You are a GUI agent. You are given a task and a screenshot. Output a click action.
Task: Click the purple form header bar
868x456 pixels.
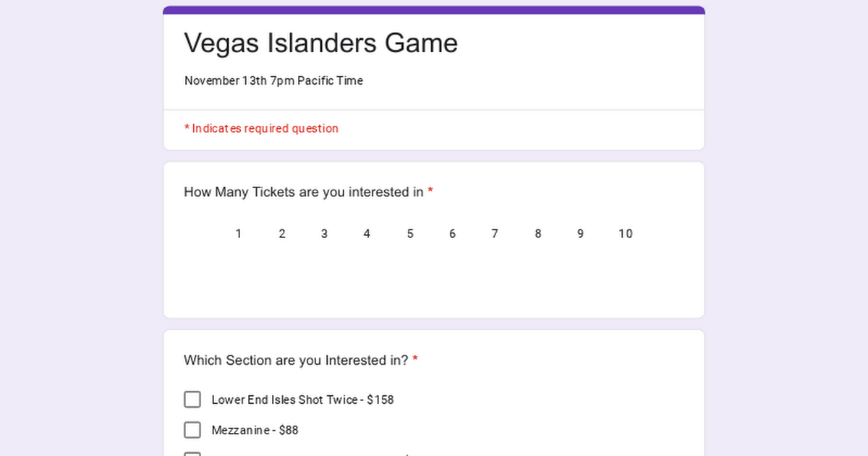tap(434, 8)
